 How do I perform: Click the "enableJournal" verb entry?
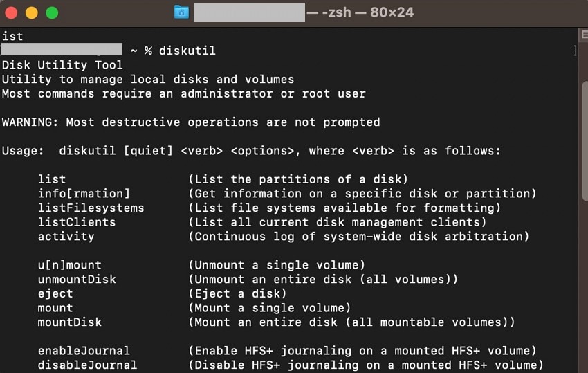(84, 351)
